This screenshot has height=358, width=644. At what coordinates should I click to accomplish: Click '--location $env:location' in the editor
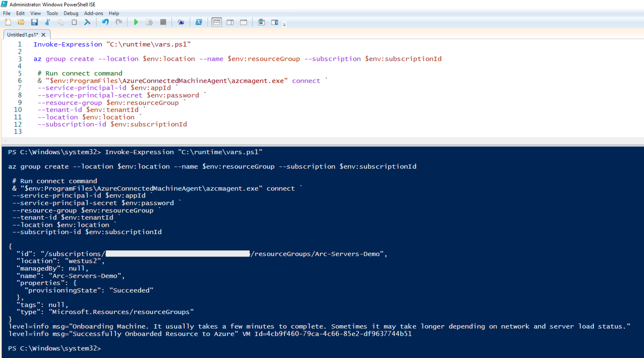pos(86,117)
